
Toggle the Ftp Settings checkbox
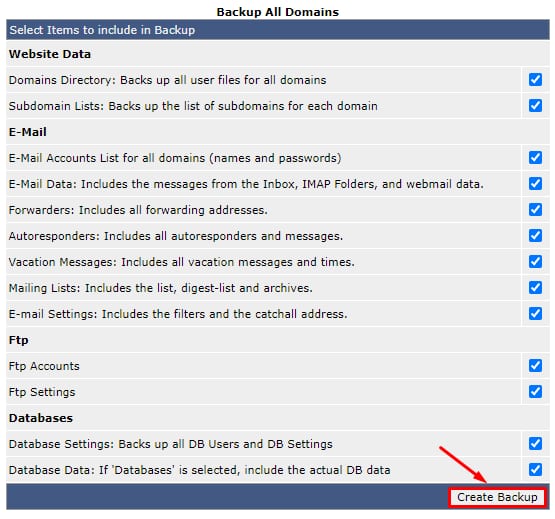pyautogui.click(x=535, y=392)
